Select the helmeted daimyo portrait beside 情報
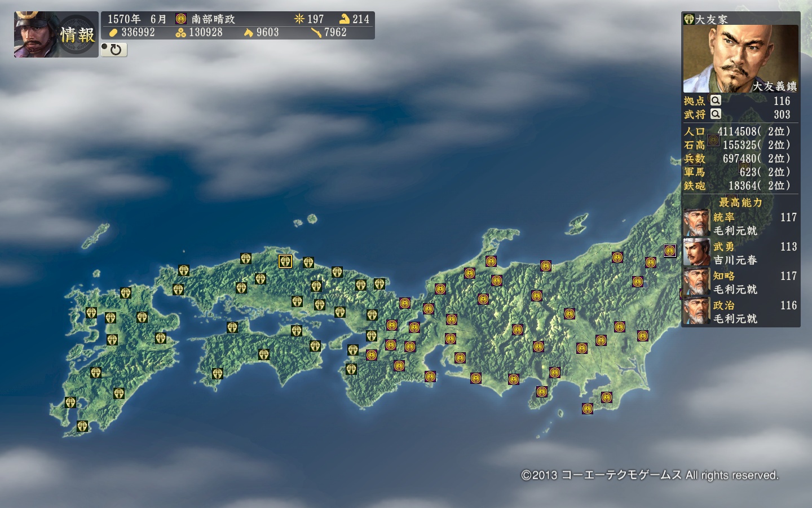812x508 pixels. point(35,34)
